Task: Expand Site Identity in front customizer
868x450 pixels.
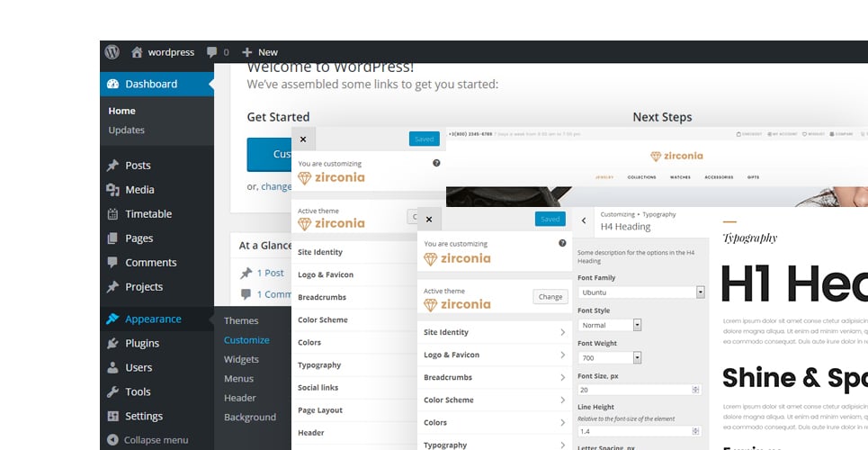Action: (495, 332)
